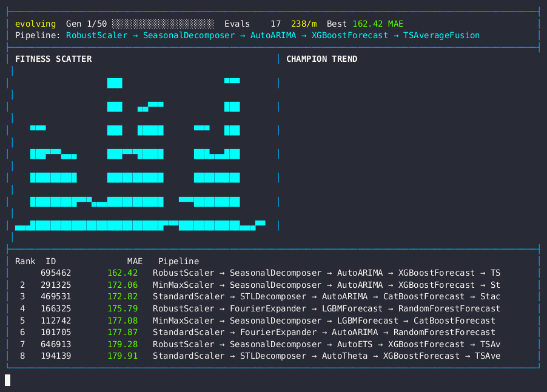Select the 'FITNESS SCATTER' panel title
Screen dimensions: 547x392
point(53,59)
